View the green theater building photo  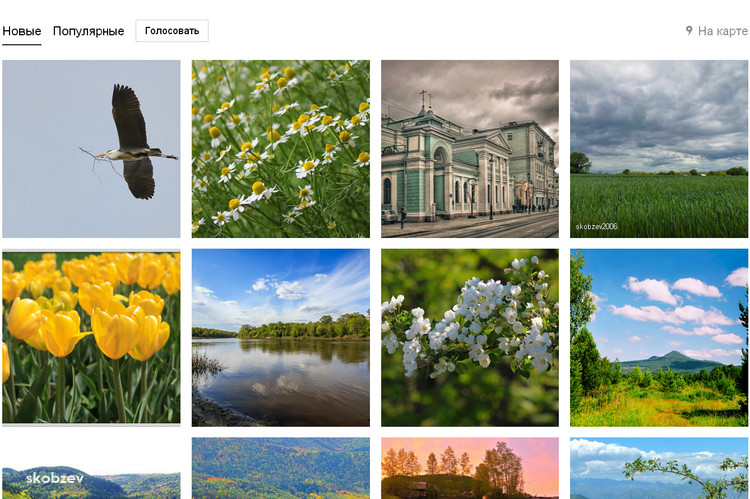point(469,149)
